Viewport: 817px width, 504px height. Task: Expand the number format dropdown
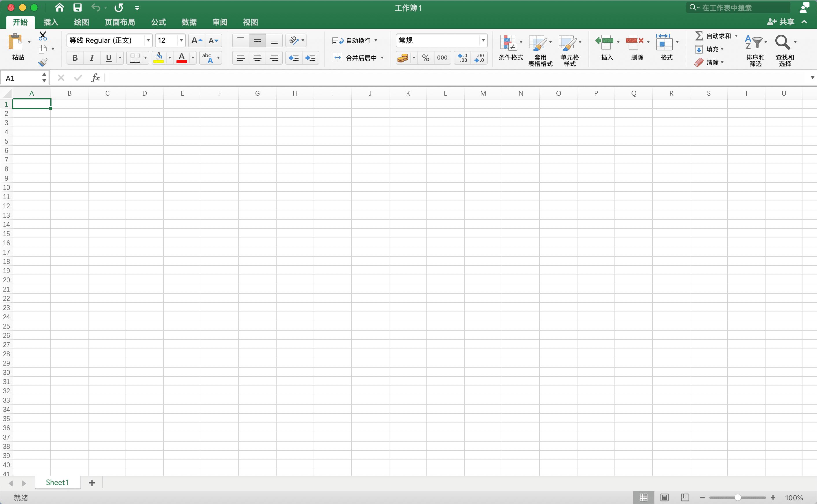(x=483, y=41)
